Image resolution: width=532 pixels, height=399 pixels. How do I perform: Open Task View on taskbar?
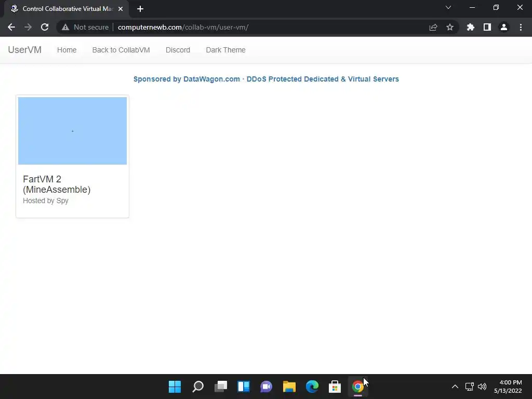tap(220, 387)
